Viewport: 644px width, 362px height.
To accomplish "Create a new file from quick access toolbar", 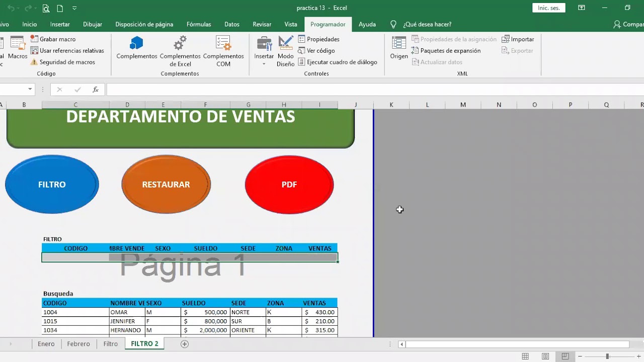I will pyautogui.click(x=60, y=8).
